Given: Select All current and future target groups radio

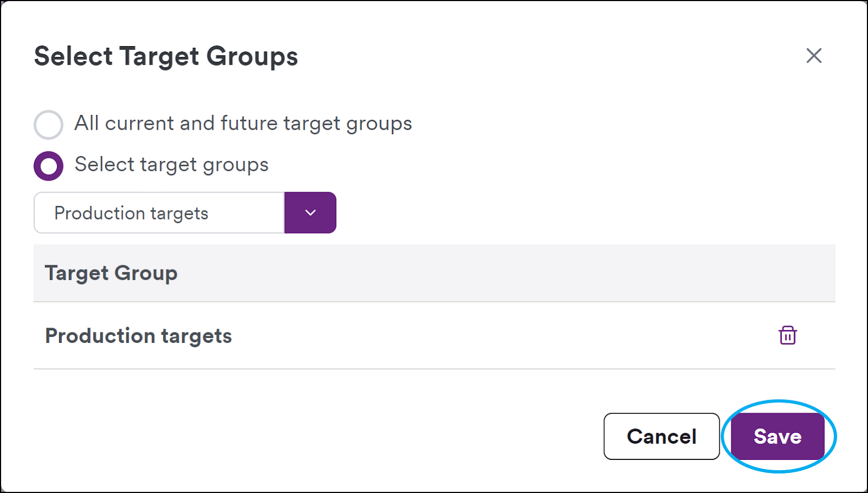Looking at the screenshot, I should (x=48, y=125).
